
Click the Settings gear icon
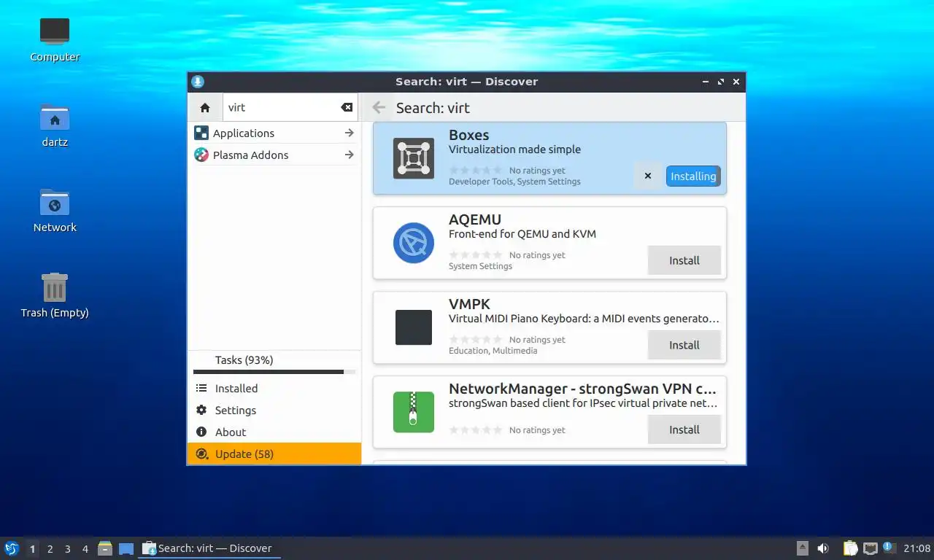coord(201,411)
